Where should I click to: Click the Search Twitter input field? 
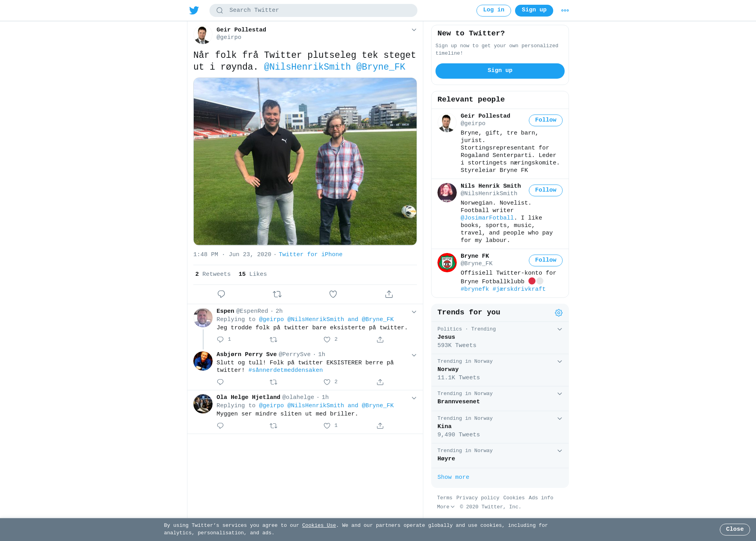[x=313, y=11]
